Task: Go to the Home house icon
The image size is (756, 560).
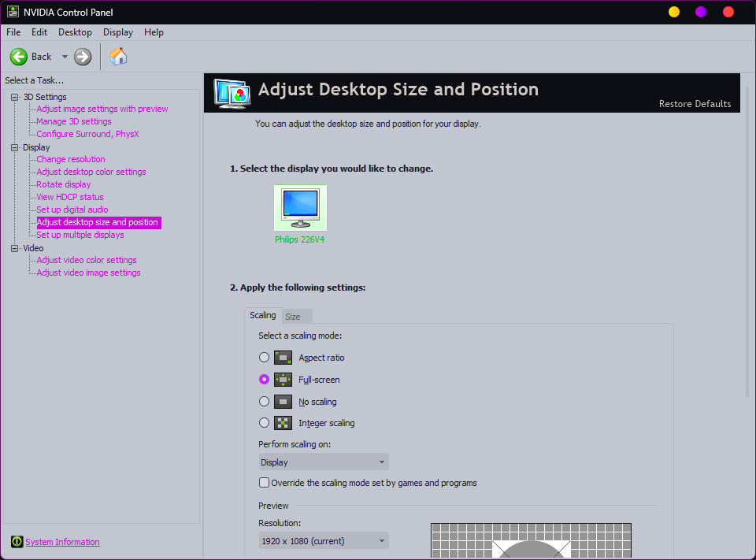Action: (x=118, y=57)
